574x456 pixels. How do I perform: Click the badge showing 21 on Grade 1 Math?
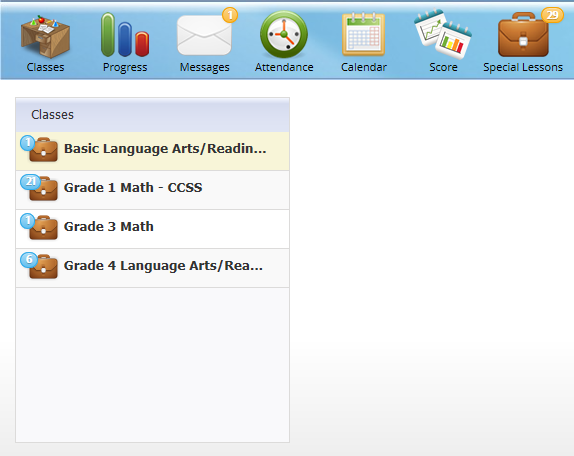pos(31,182)
